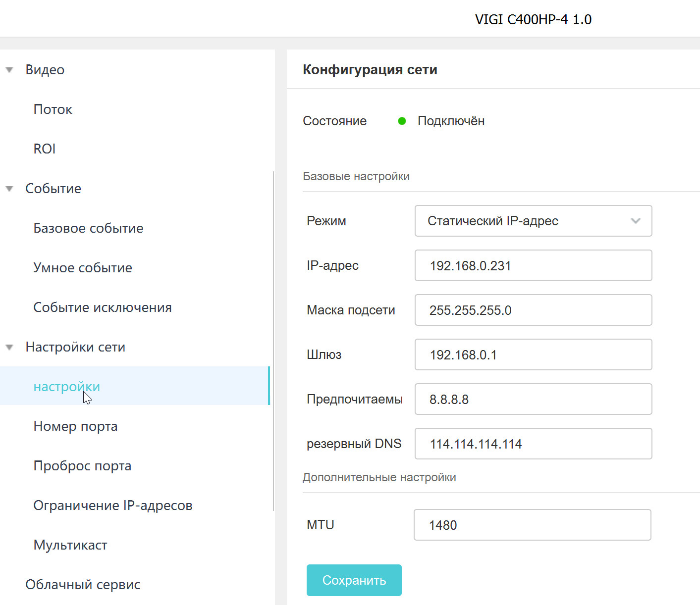This screenshot has height=605, width=700.
Task: Click the Конфигурация сети heading
Action: (370, 70)
